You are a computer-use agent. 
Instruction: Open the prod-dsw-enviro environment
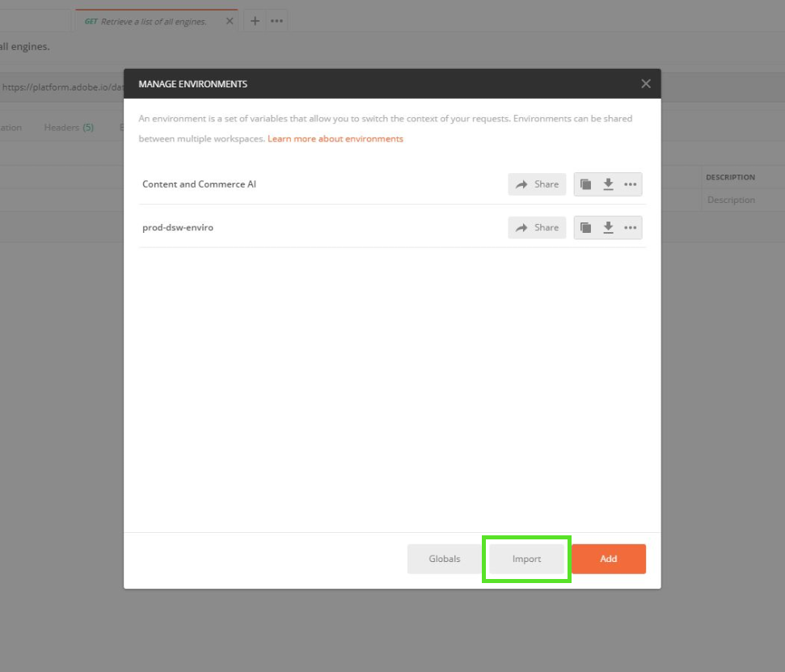[x=178, y=228]
